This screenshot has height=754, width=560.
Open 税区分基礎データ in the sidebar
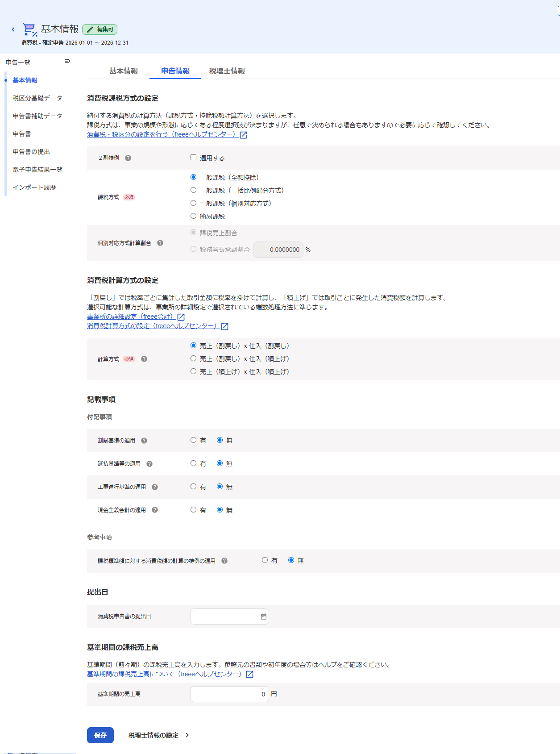pyautogui.click(x=37, y=98)
